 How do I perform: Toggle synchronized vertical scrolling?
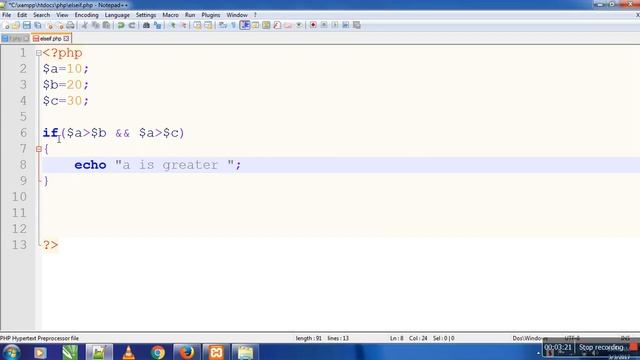tap(198, 25)
